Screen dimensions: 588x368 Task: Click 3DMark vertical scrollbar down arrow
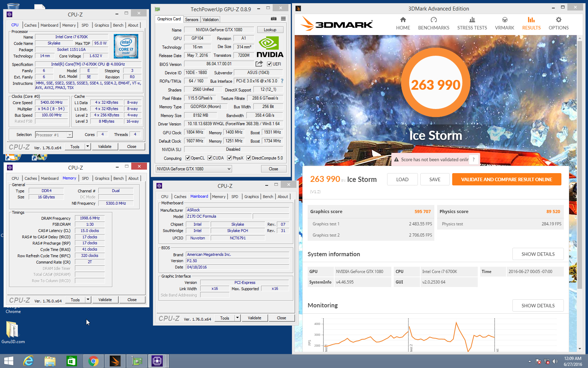pos(580,349)
